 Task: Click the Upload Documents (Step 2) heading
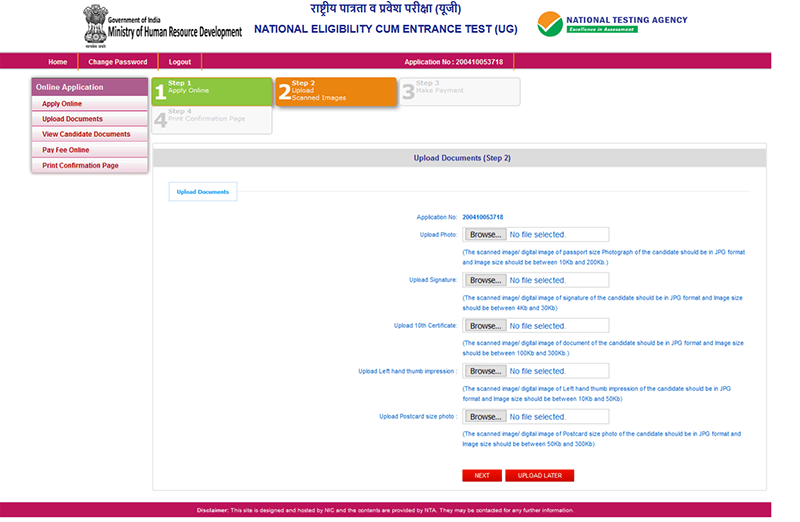[x=462, y=158]
